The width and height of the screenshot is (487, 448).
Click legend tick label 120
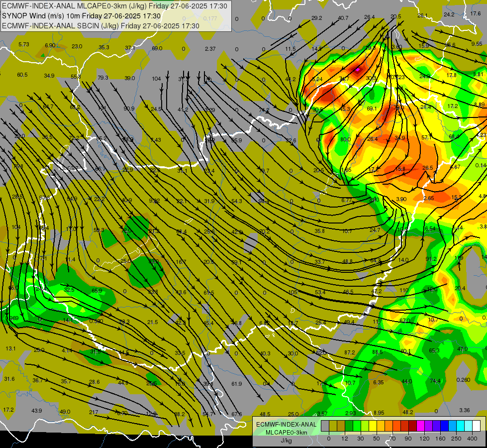[x=424, y=439]
